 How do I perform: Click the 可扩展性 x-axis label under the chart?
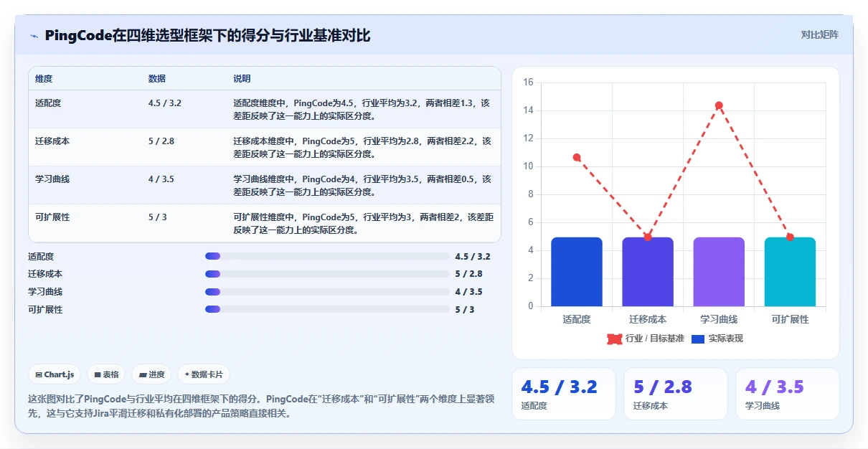[790, 319]
